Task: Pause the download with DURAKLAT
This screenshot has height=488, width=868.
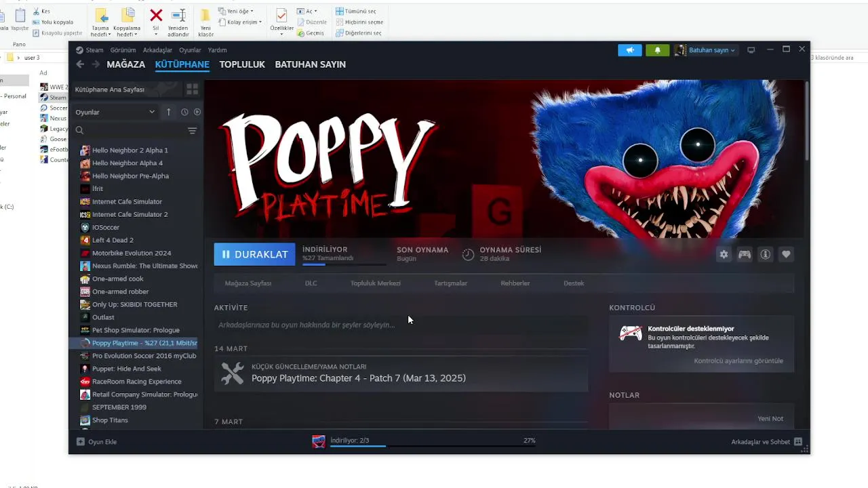Action: coord(254,254)
